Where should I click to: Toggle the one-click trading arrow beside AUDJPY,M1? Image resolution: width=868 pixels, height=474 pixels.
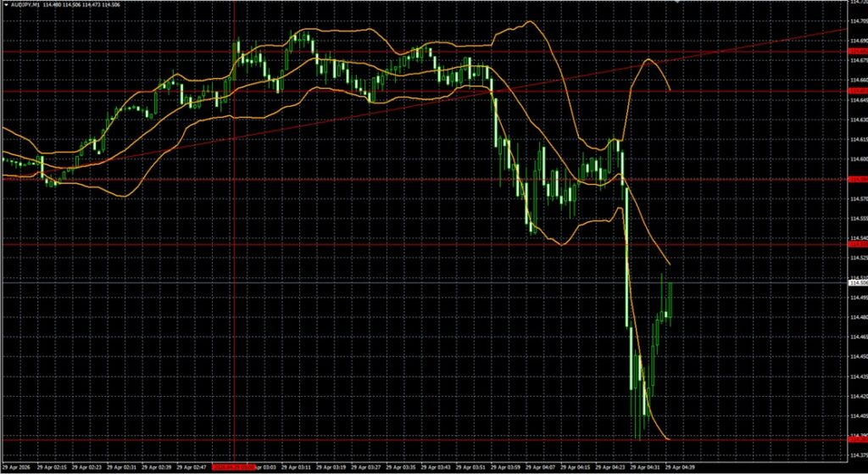[x=6, y=4]
